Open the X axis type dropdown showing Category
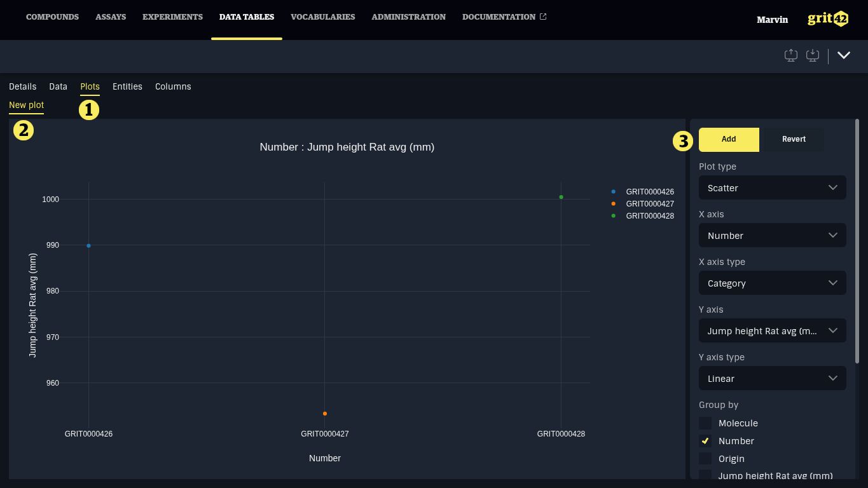The image size is (868, 488). (x=772, y=283)
